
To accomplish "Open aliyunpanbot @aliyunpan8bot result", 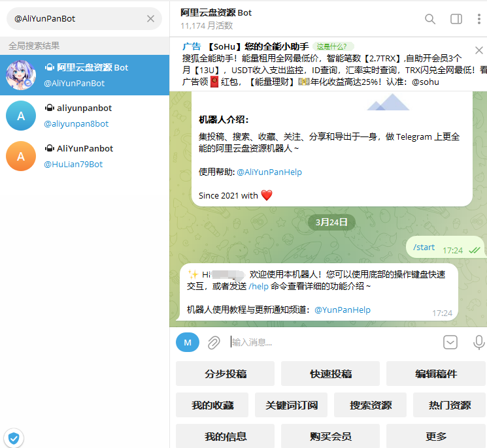I will tap(85, 116).
